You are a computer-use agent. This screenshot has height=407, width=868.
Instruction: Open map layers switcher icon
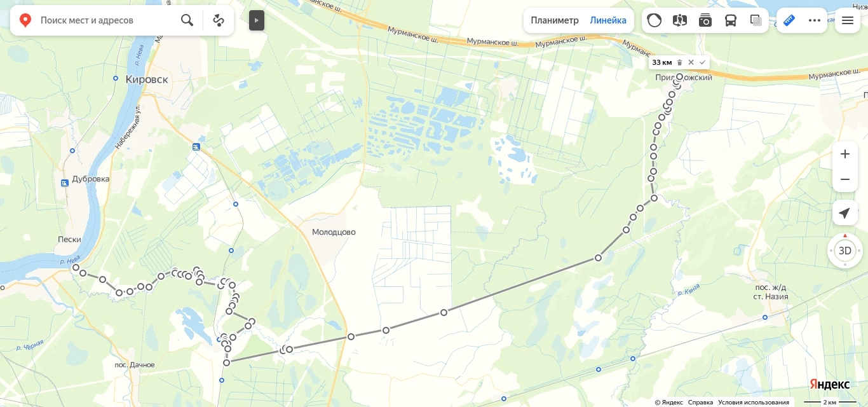[x=756, y=20]
